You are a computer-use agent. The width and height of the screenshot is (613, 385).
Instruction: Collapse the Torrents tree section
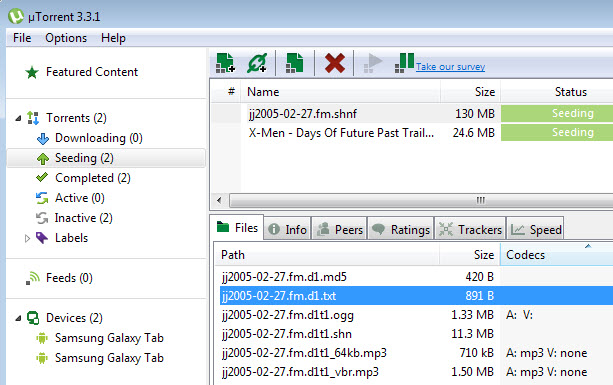(18, 118)
